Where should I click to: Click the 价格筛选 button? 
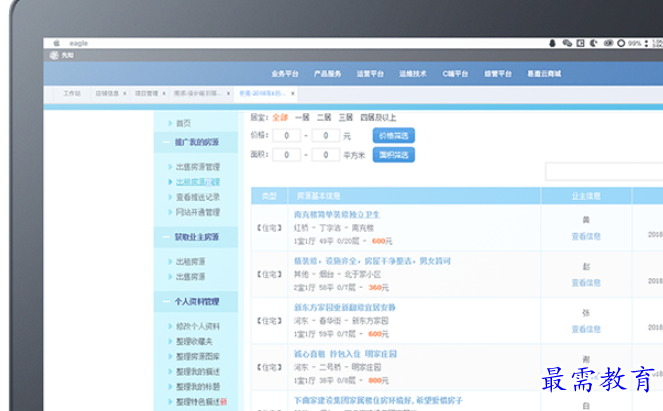[x=391, y=135]
